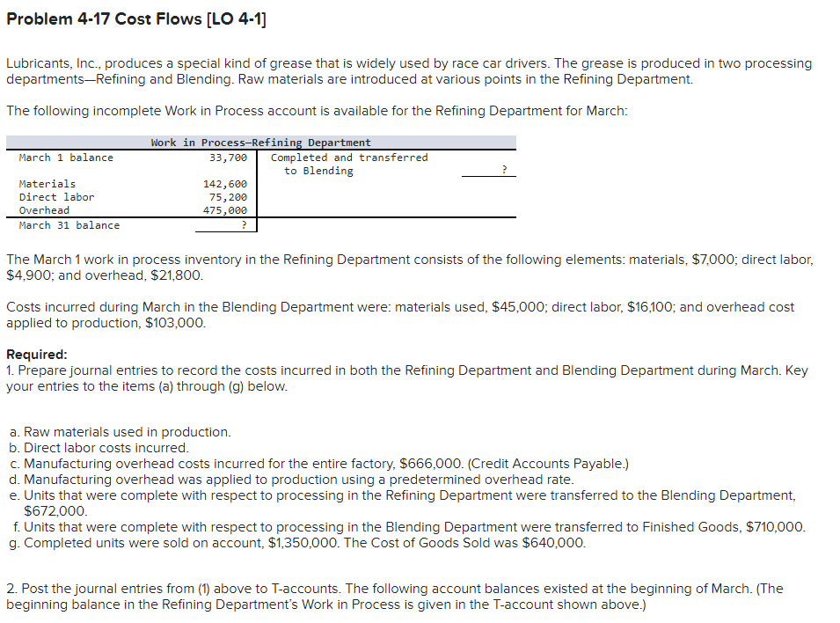
Task: Click the 'Completed and transferred to Blending' label
Action: point(349,164)
